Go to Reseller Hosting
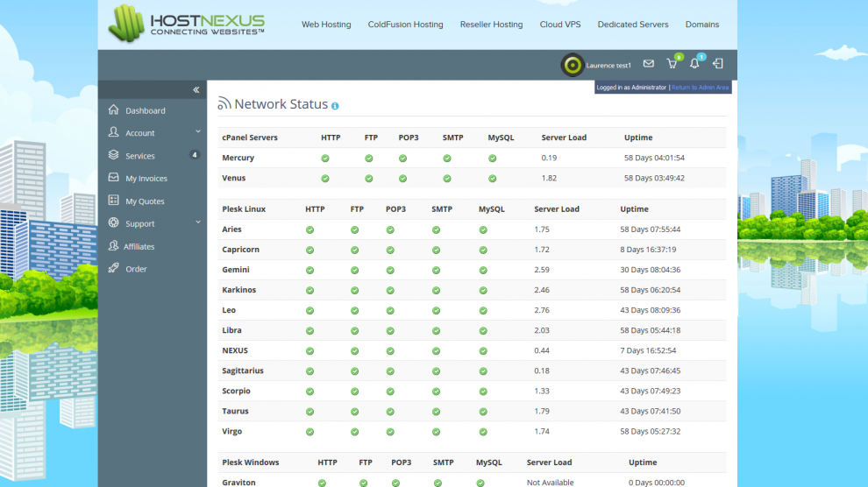Viewport: 868px width, 487px height. pyautogui.click(x=491, y=25)
